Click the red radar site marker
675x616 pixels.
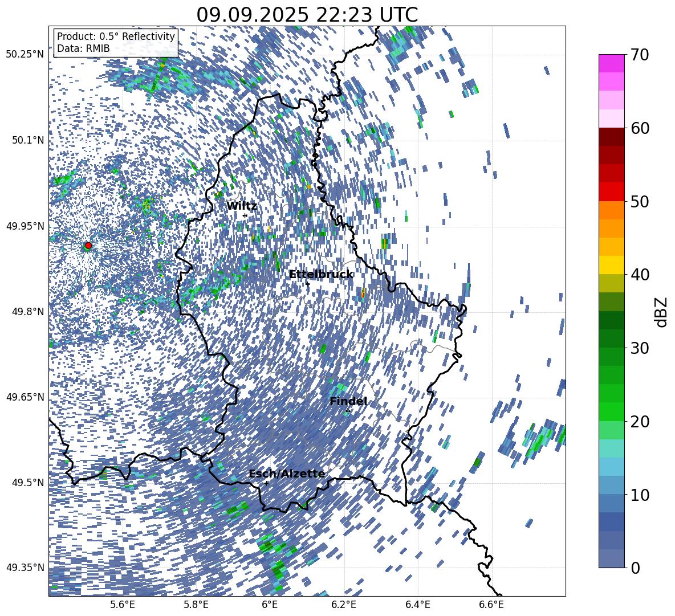coord(88,246)
